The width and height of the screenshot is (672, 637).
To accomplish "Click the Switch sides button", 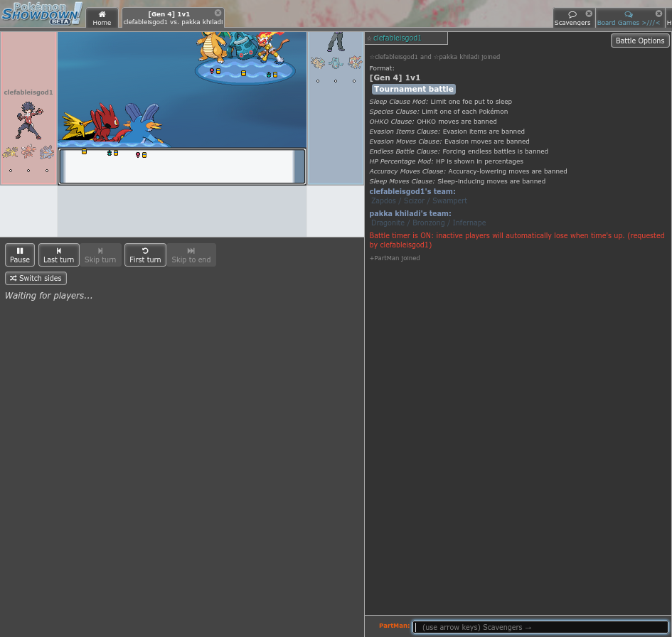I will pyautogui.click(x=36, y=279).
